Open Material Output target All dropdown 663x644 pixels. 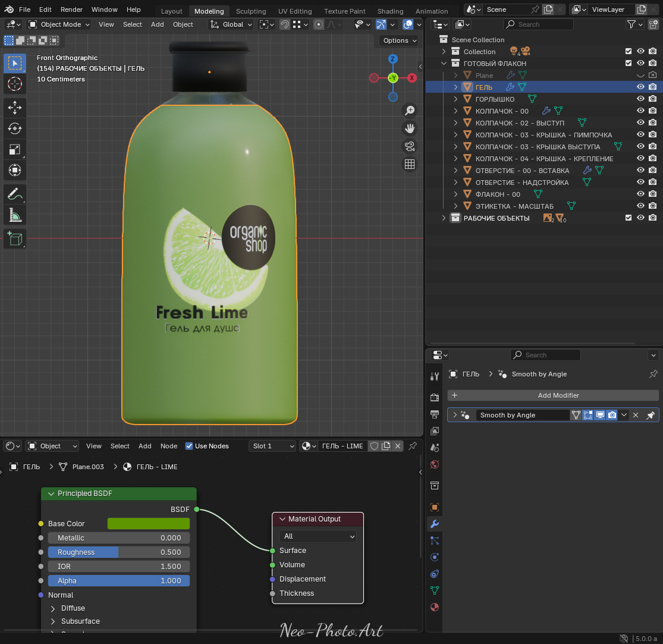tap(318, 536)
